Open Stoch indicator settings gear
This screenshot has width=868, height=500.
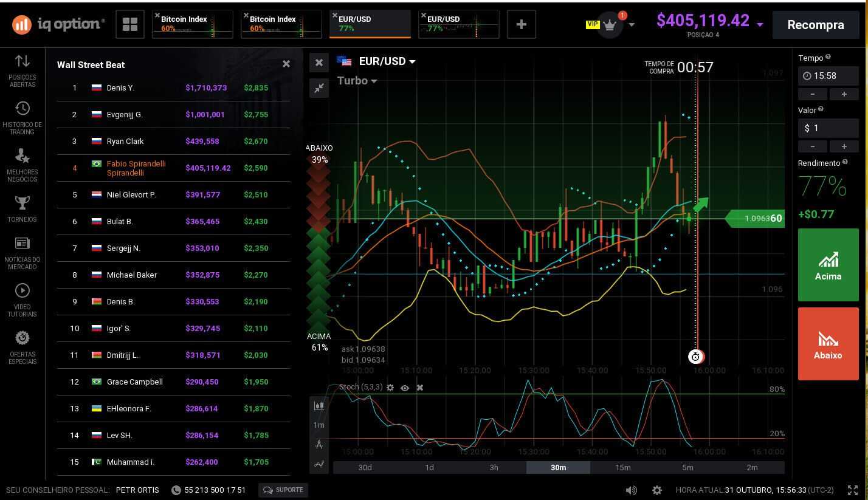pos(390,387)
